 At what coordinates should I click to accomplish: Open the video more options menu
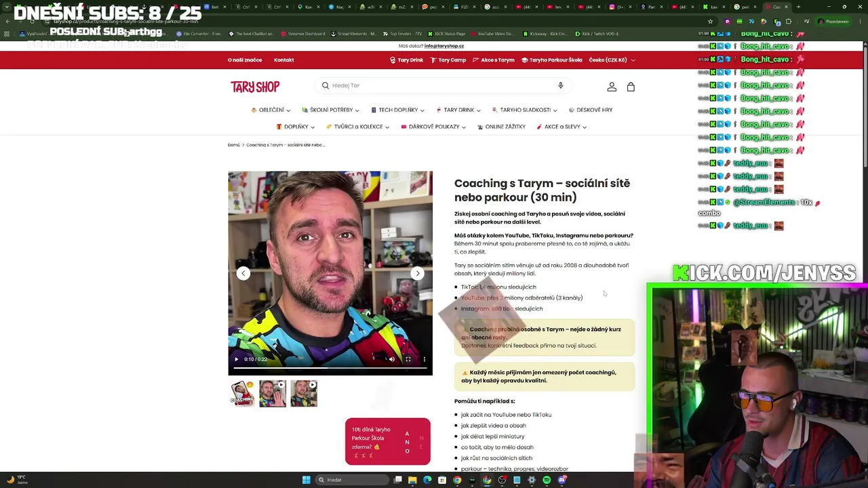click(x=425, y=359)
